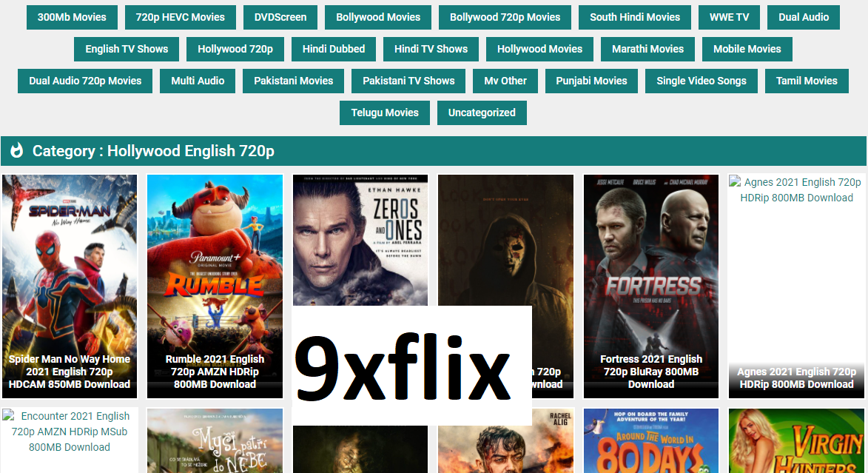Select the 720p HEVC Movies category
Image resolution: width=868 pixels, height=473 pixels.
pyautogui.click(x=181, y=17)
